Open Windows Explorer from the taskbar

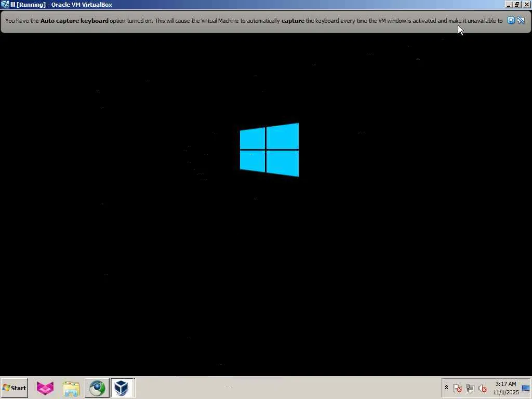click(71, 389)
